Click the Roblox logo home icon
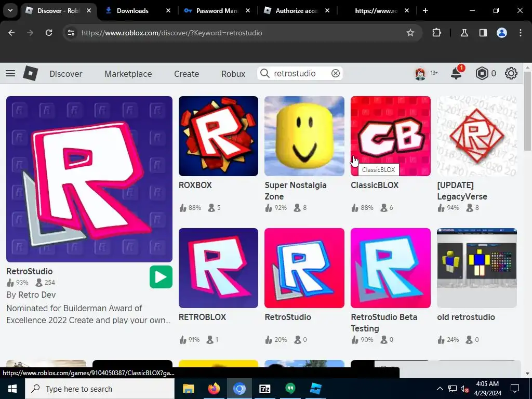The image size is (532, 399). (31, 73)
